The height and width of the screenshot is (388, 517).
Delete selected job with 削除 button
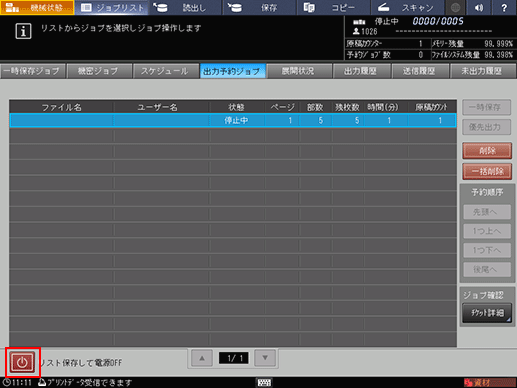coord(487,151)
